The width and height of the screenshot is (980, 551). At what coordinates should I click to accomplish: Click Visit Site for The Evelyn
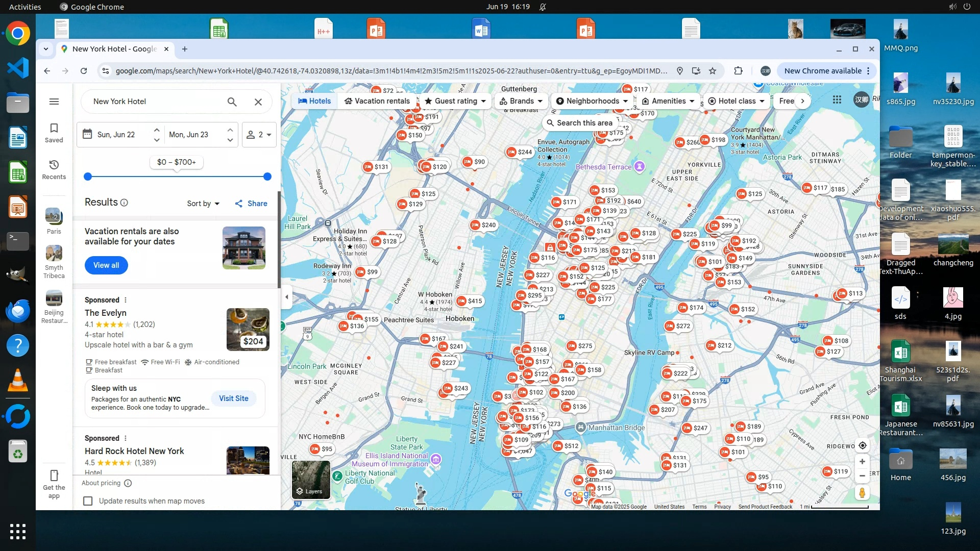coord(234,398)
